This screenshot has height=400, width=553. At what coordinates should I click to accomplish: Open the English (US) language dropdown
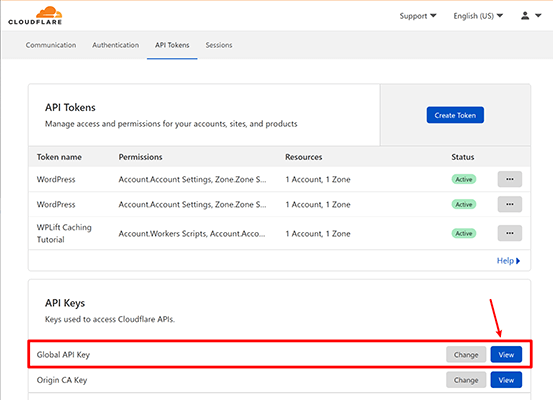(478, 16)
